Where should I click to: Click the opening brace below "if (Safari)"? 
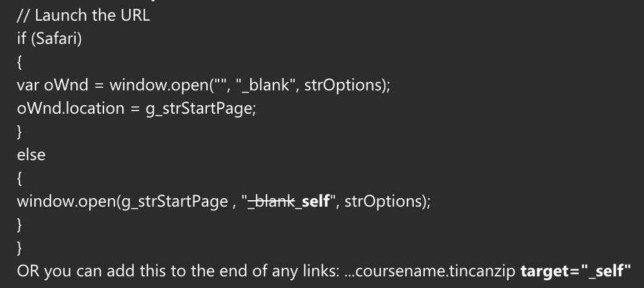[x=19, y=63]
